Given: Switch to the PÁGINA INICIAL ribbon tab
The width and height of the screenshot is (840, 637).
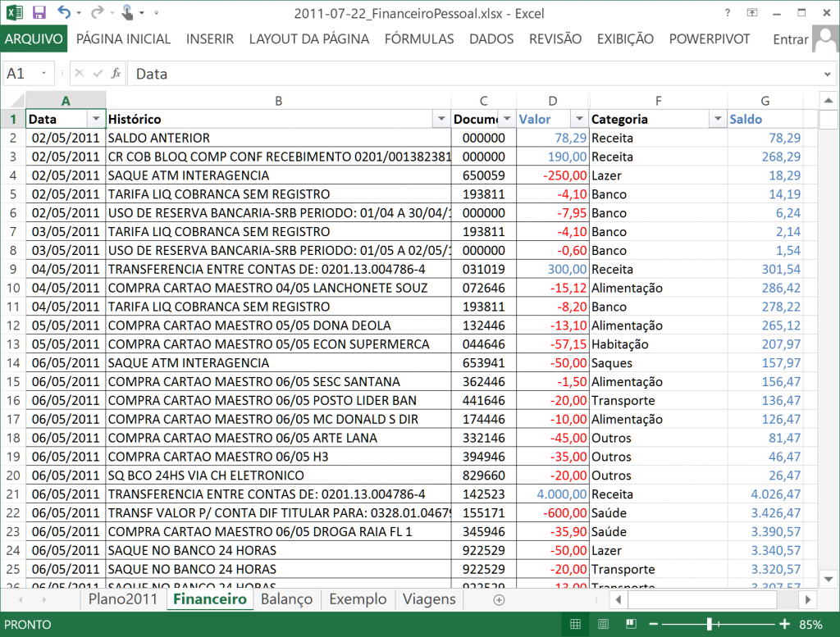Looking at the screenshot, I should coord(123,39).
